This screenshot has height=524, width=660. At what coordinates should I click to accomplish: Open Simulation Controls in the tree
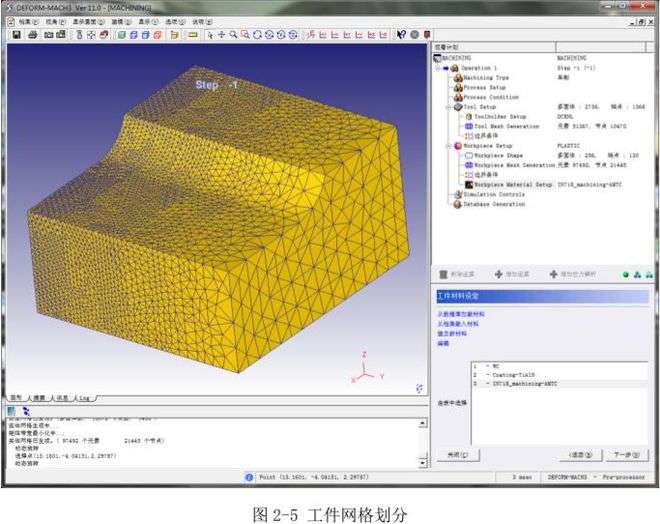490,194
